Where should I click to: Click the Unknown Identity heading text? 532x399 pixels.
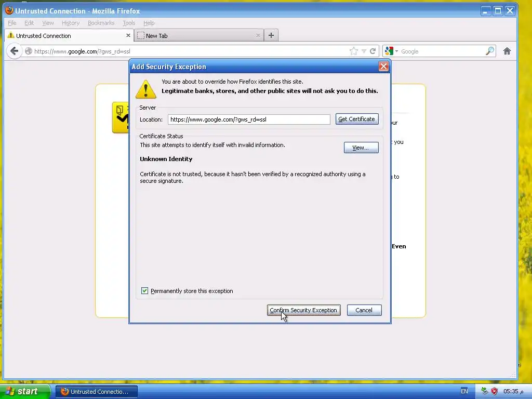point(166,159)
